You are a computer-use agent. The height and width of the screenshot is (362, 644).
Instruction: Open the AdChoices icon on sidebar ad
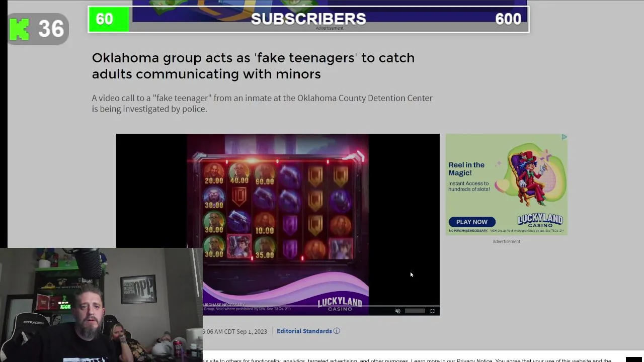tap(564, 137)
